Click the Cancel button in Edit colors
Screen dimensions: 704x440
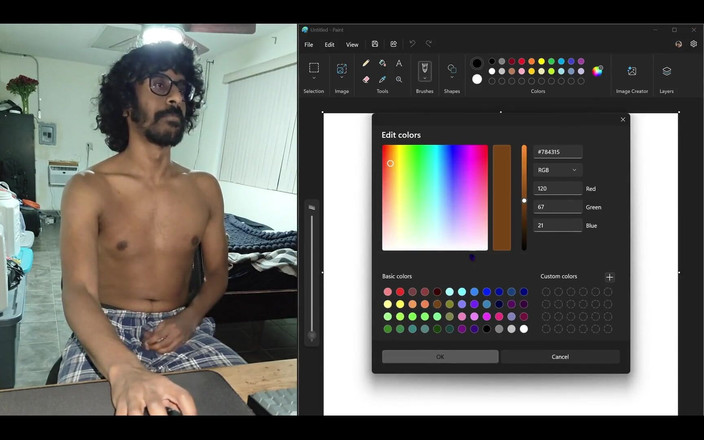(x=560, y=356)
